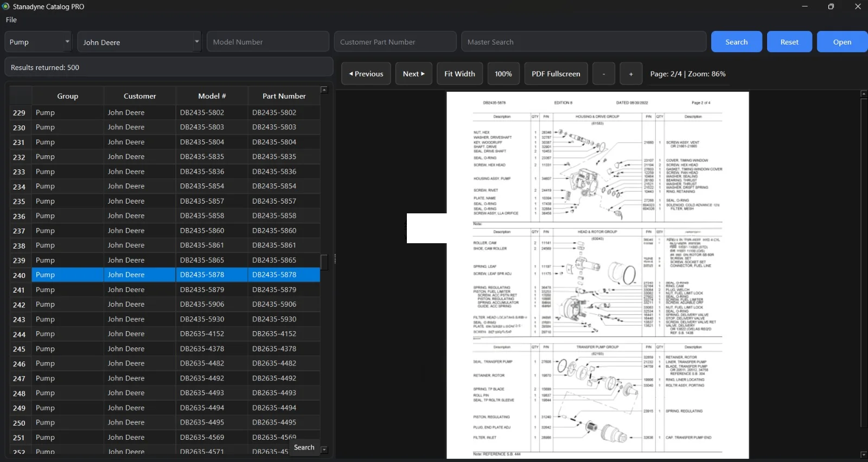Click the panel splitter handle
This screenshot has width=868, height=462.
coord(335,259)
